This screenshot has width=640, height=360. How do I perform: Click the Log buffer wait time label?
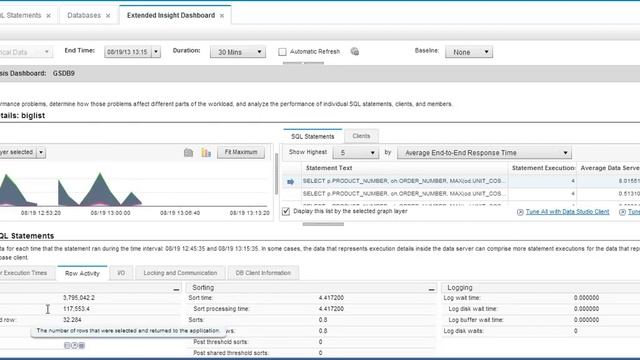tap(476, 320)
